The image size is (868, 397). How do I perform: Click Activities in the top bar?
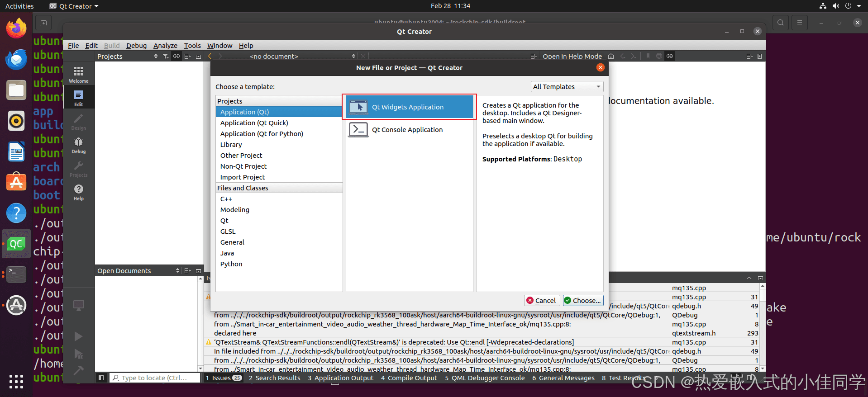click(x=19, y=6)
